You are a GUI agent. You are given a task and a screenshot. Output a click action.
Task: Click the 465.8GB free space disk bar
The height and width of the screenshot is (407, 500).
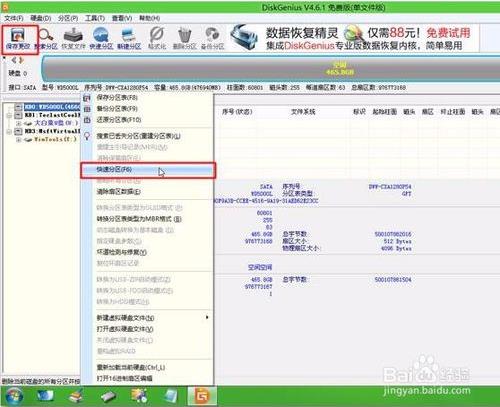[272, 68]
